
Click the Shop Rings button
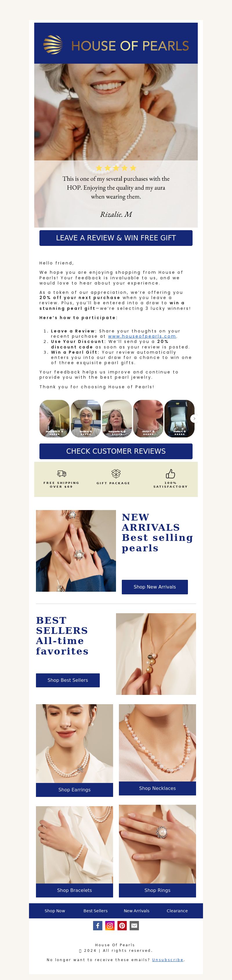[157, 890]
